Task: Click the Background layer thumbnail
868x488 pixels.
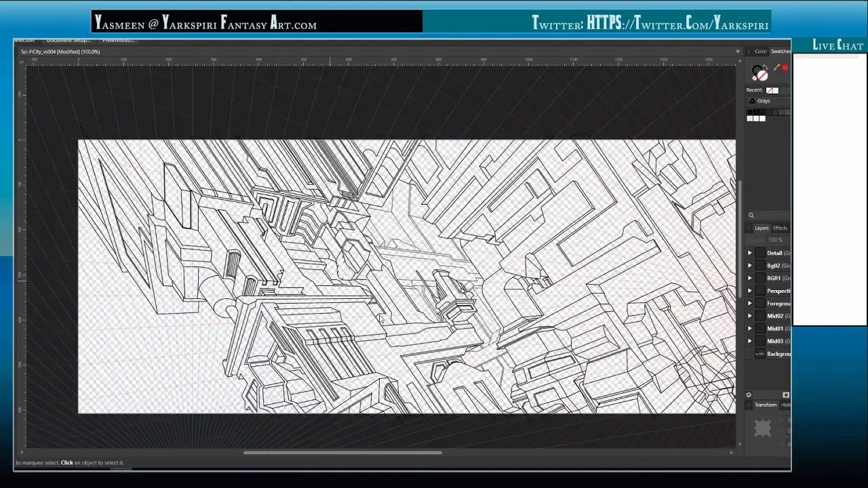Action: [759, 354]
